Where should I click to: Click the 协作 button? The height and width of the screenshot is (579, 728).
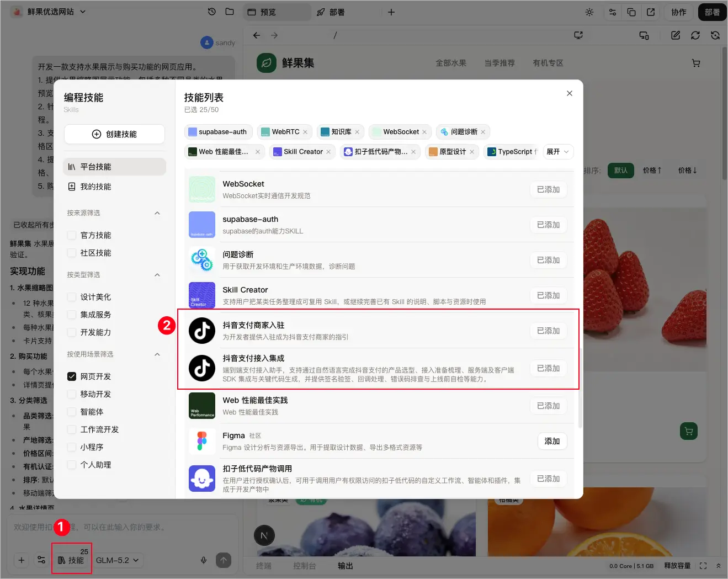pyautogui.click(x=678, y=12)
